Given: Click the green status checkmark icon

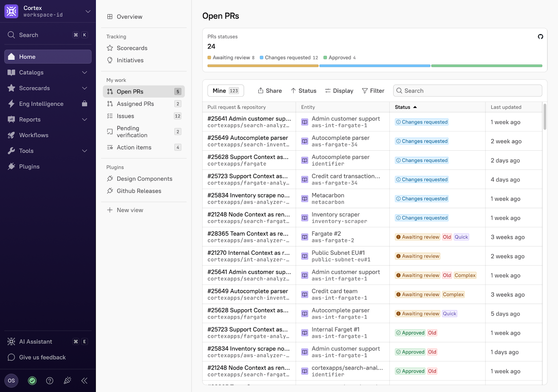Looking at the screenshot, I should pos(32,381).
